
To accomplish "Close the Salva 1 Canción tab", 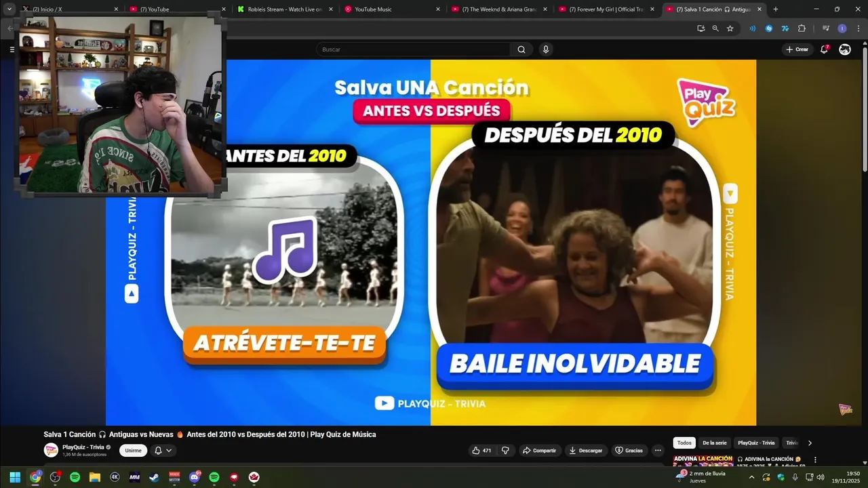I will coord(759,9).
